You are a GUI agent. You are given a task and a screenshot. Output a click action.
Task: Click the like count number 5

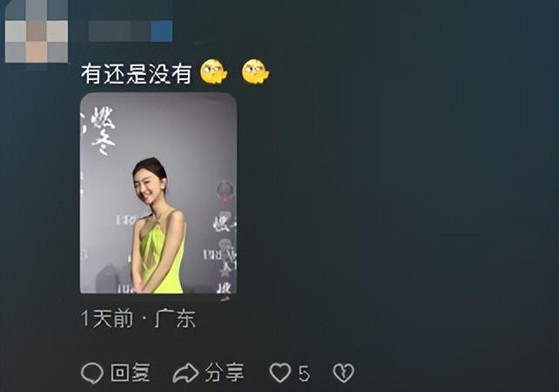(304, 374)
